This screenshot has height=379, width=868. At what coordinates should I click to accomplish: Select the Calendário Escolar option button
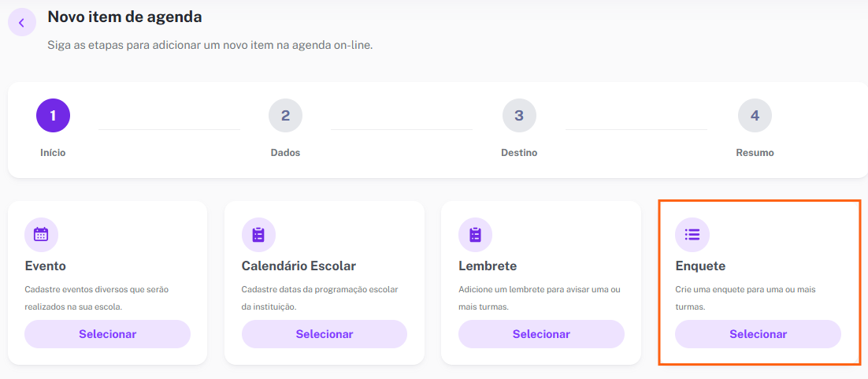coord(325,334)
